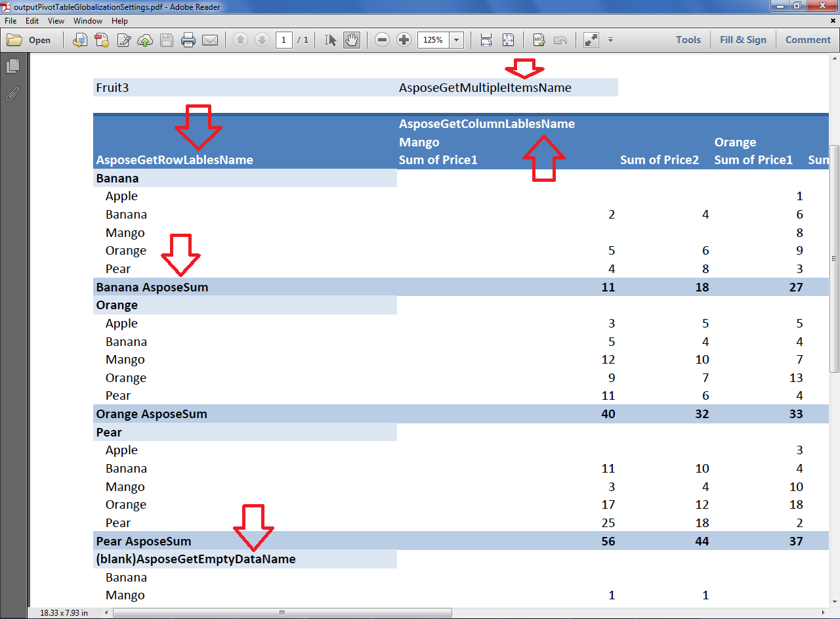Viewport: 840px width, 619px height.
Task: Click the horizontal scrollbar thumb
Action: point(282,612)
